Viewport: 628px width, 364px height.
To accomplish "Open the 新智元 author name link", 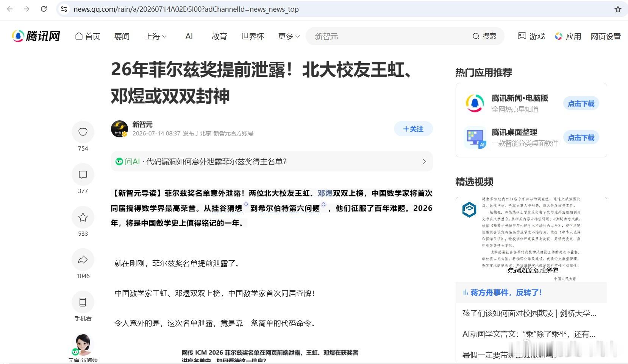I will (x=142, y=124).
